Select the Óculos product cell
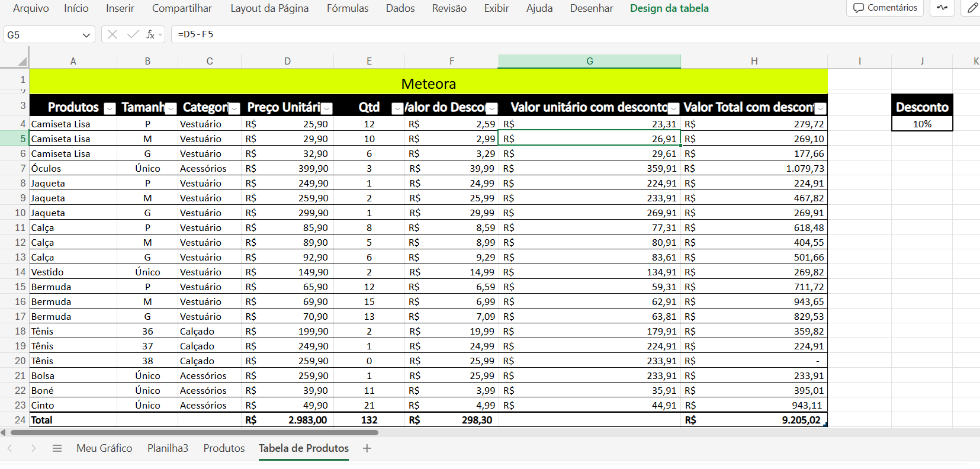Image resolution: width=980 pixels, height=469 pixels. click(x=73, y=168)
